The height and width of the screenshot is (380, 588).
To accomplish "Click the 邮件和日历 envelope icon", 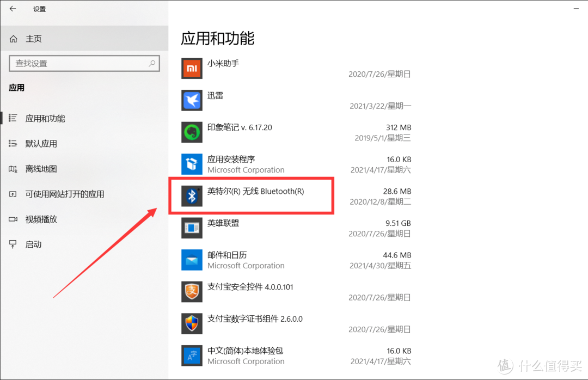I will [192, 260].
